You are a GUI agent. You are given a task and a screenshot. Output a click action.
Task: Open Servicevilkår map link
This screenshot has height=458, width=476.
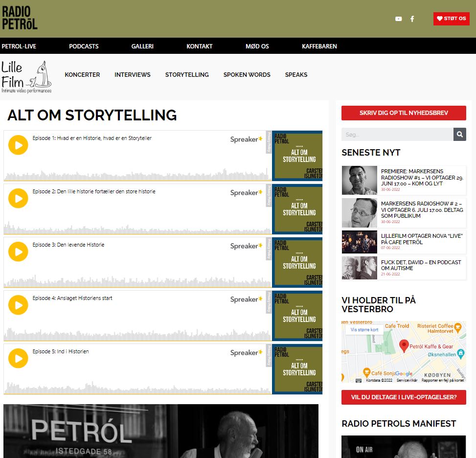407,380
